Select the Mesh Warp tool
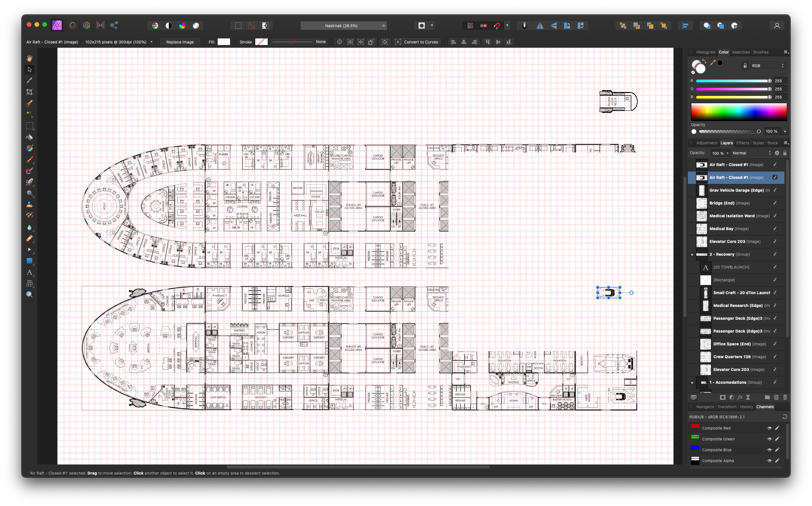The image size is (812, 506). pos(29,284)
